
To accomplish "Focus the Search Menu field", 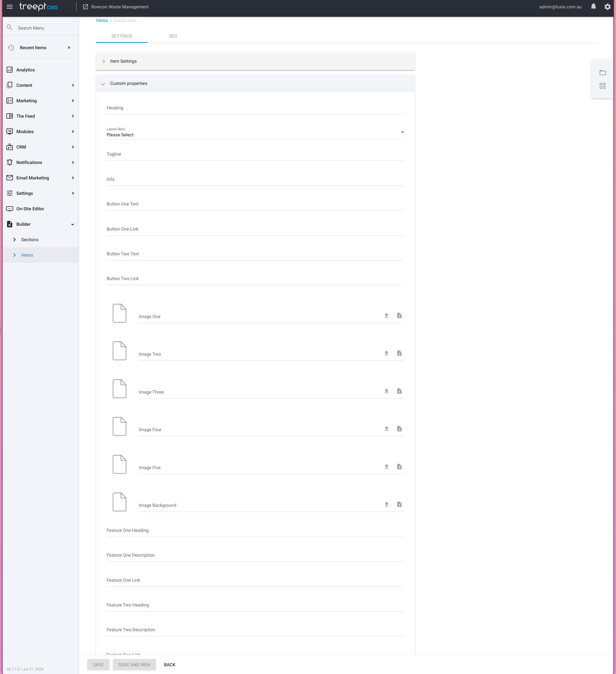I will coord(41,28).
